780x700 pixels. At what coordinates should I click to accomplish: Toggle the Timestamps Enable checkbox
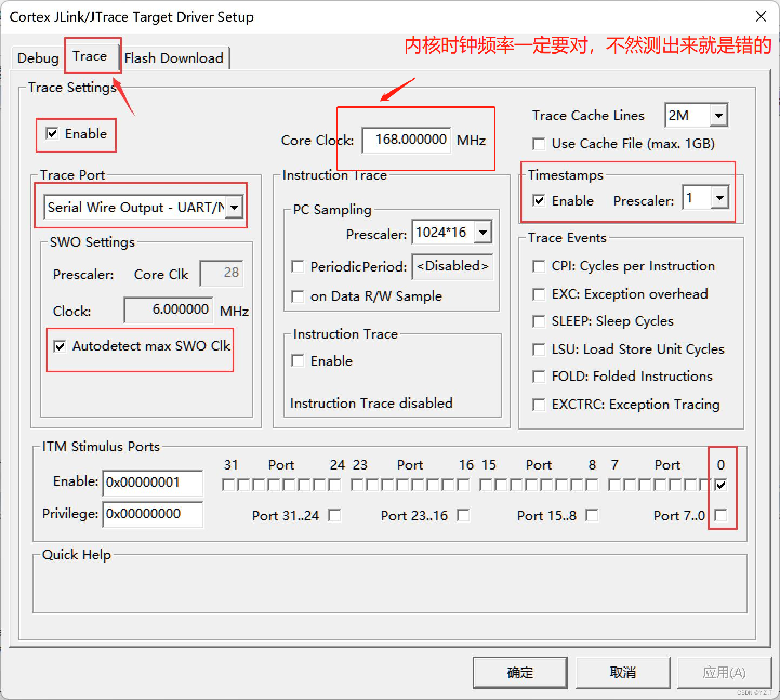(539, 201)
